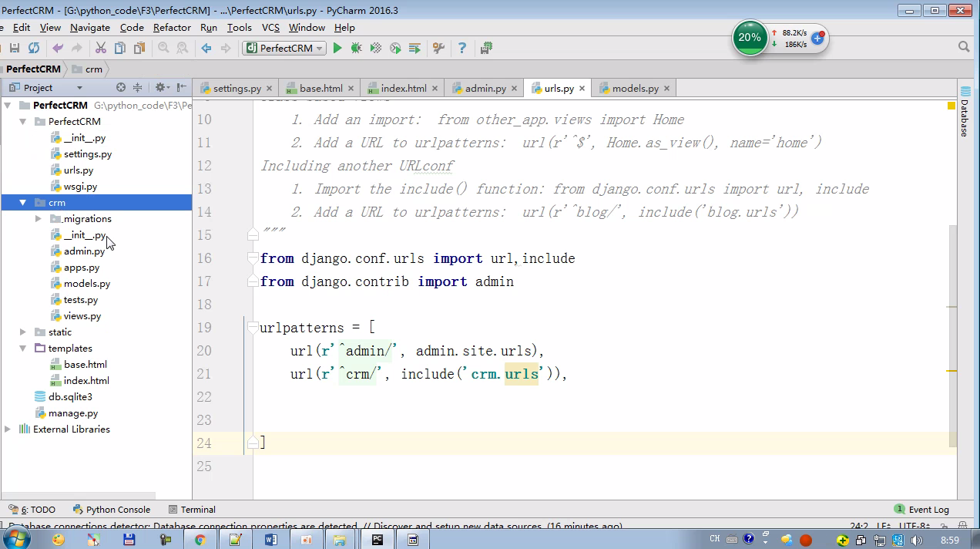
Task: Navigate back with the blue left arrow
Action: pos(206,48)
